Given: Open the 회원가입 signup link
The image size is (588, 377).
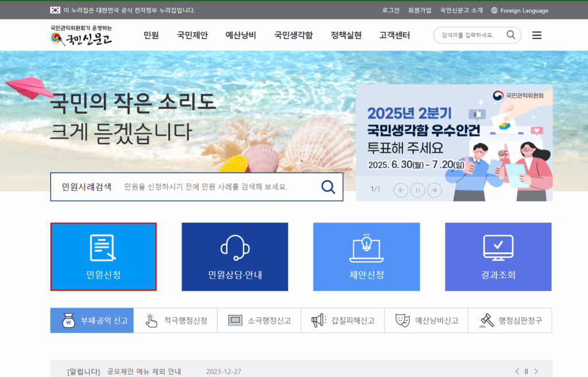Looking at the screenshot, I should click(420, 10).
